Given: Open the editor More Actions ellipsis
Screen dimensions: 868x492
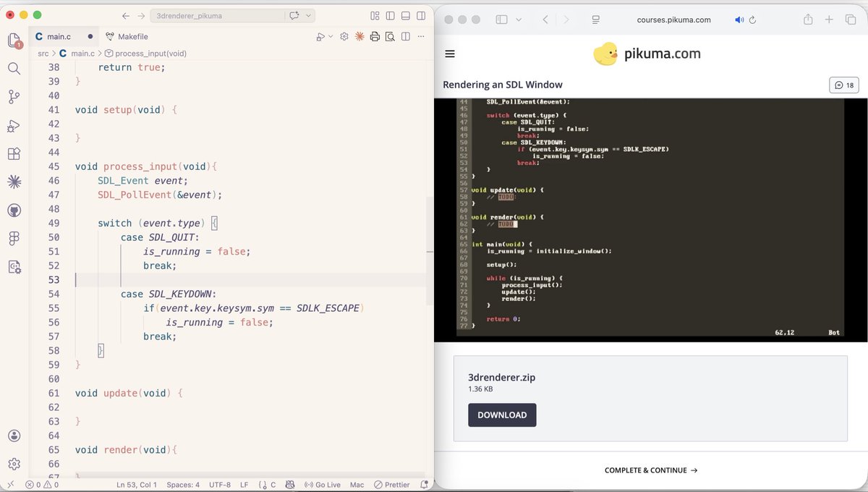Looking at the screenshot, I should click(x=420, y=36).
